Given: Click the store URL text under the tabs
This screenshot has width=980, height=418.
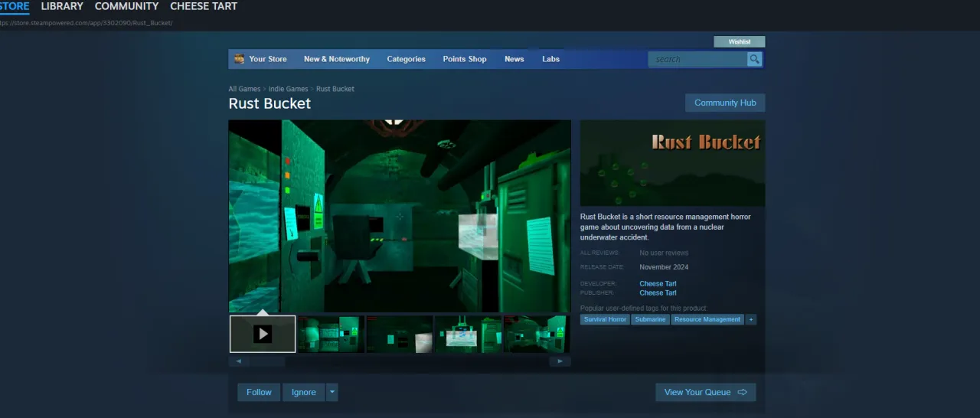Looking at the screenshot, I should (86, 23).
